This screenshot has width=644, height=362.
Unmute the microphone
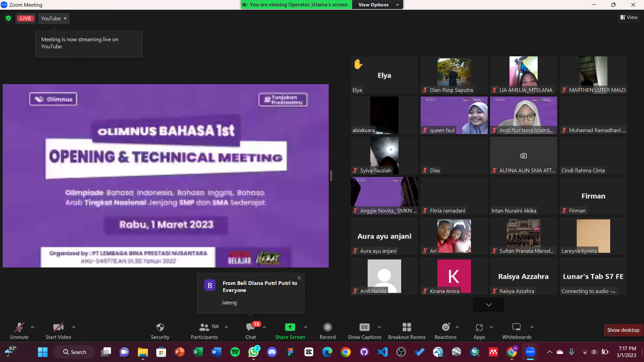point(19,327)
